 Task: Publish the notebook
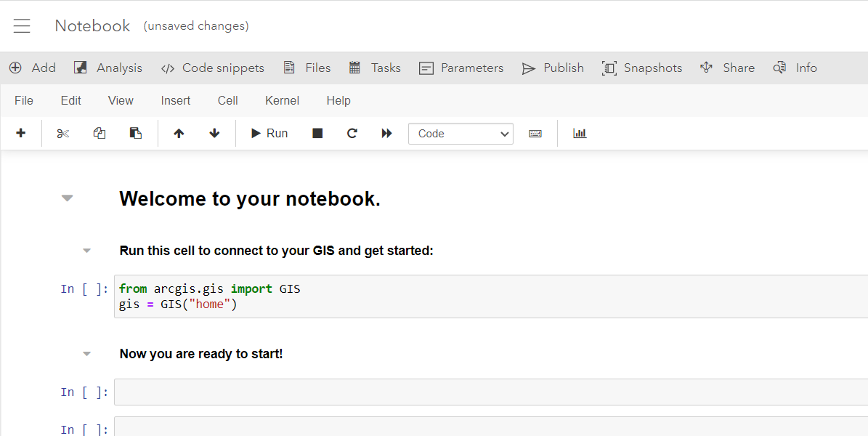coord(553,68)
